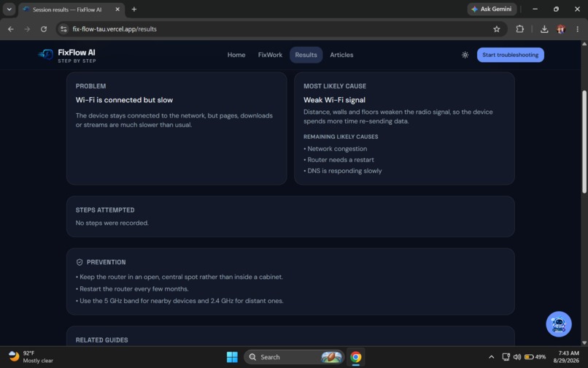Screen dimensions: 588x368
Task: Click the network tray icon
Action: [506, 357]
